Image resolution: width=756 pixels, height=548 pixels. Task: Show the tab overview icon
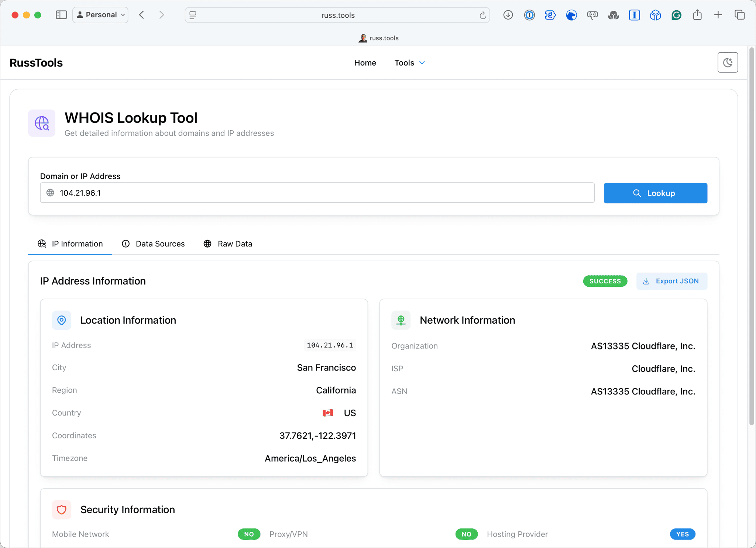coord(739,15)
